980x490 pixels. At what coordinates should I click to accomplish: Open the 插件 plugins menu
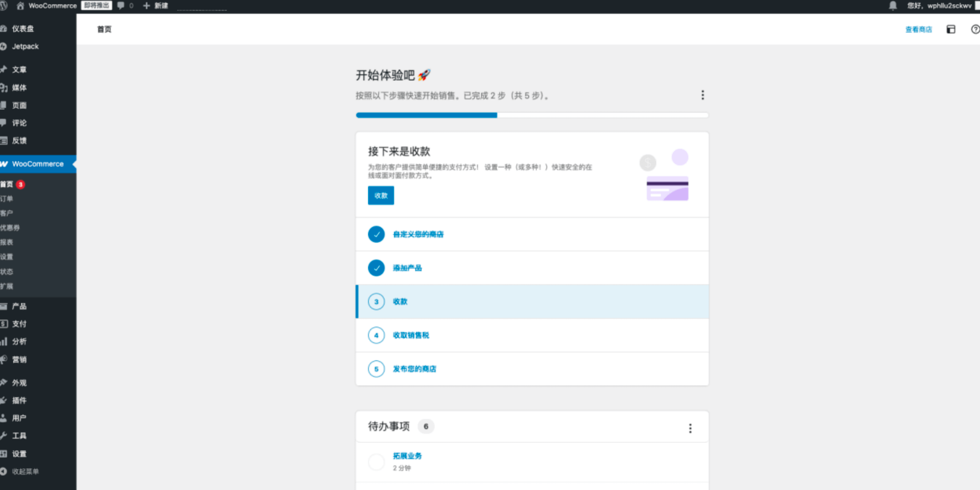(19, 400)
